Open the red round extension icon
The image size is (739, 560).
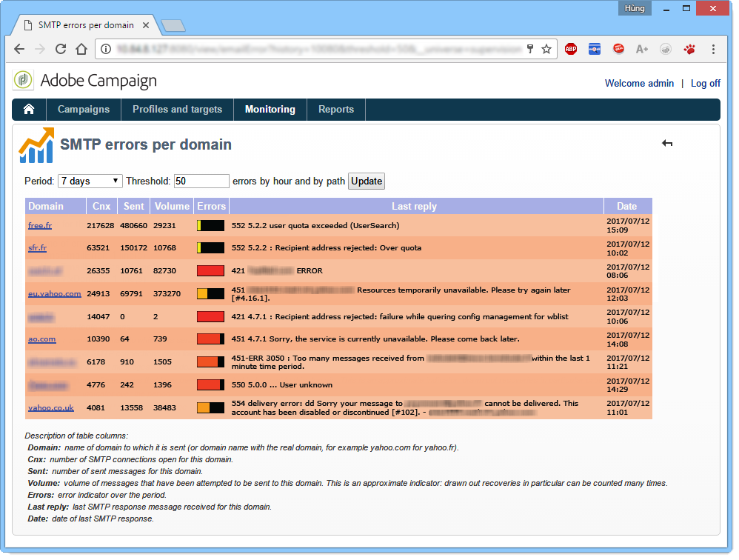(x=618, y=49)
